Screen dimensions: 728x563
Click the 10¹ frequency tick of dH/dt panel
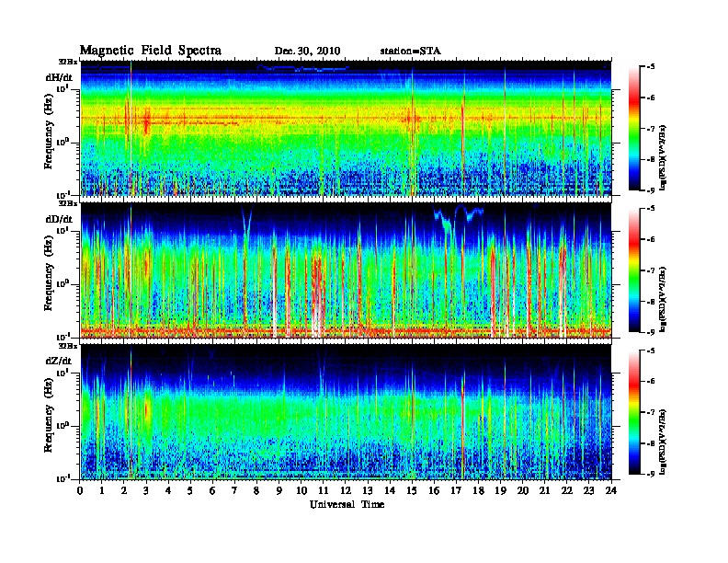click(x=63, y=88)
